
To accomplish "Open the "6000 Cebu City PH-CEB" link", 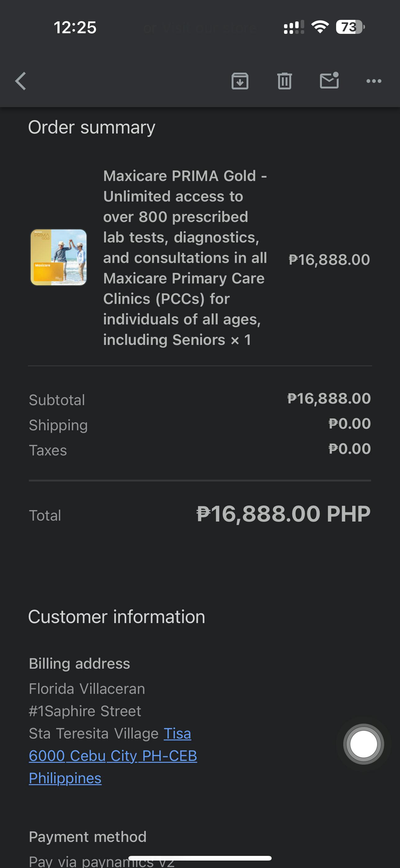I will 113,756.
